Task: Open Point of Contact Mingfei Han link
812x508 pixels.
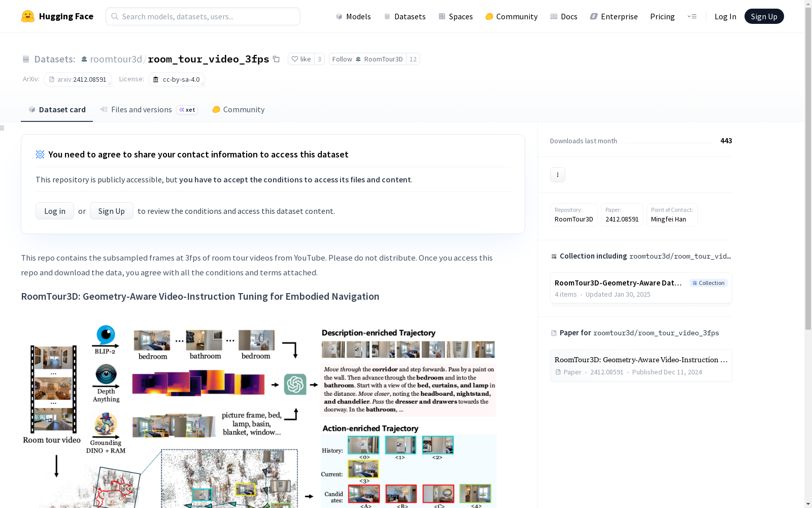Action: click(672, 215)
